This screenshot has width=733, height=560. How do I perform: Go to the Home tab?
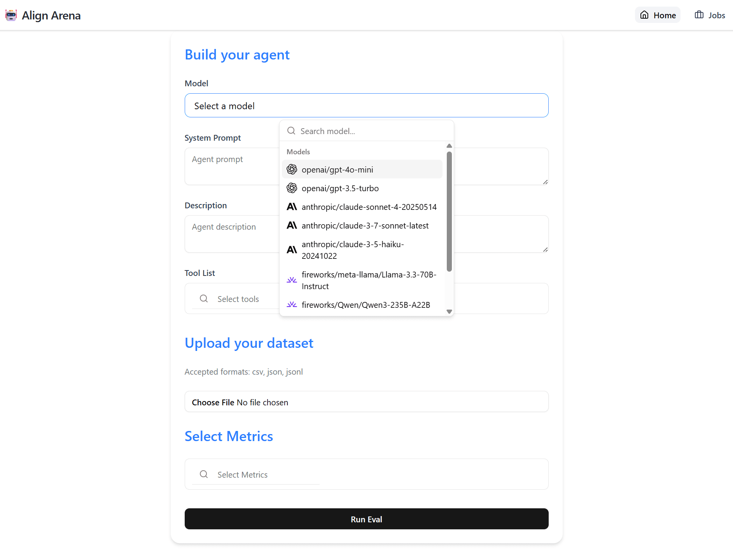pyautogui.click(x=658, y=15)
